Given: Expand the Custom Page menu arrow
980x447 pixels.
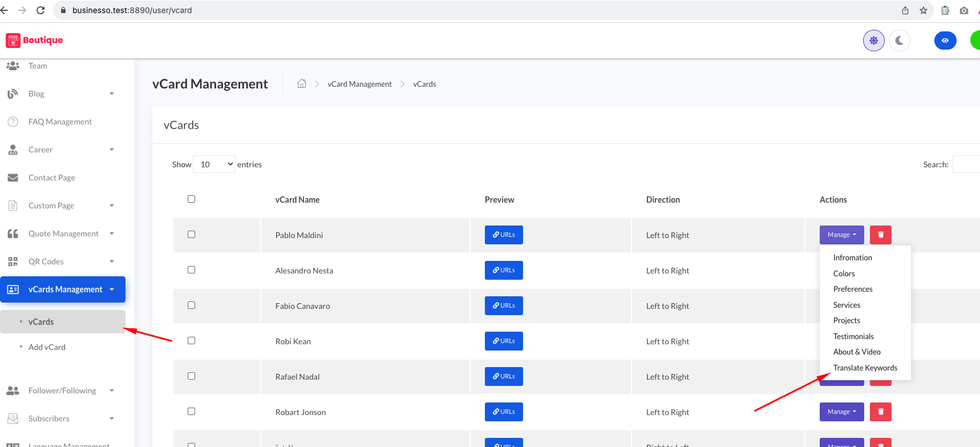Looking at the screenshot, I should point(112,206).
